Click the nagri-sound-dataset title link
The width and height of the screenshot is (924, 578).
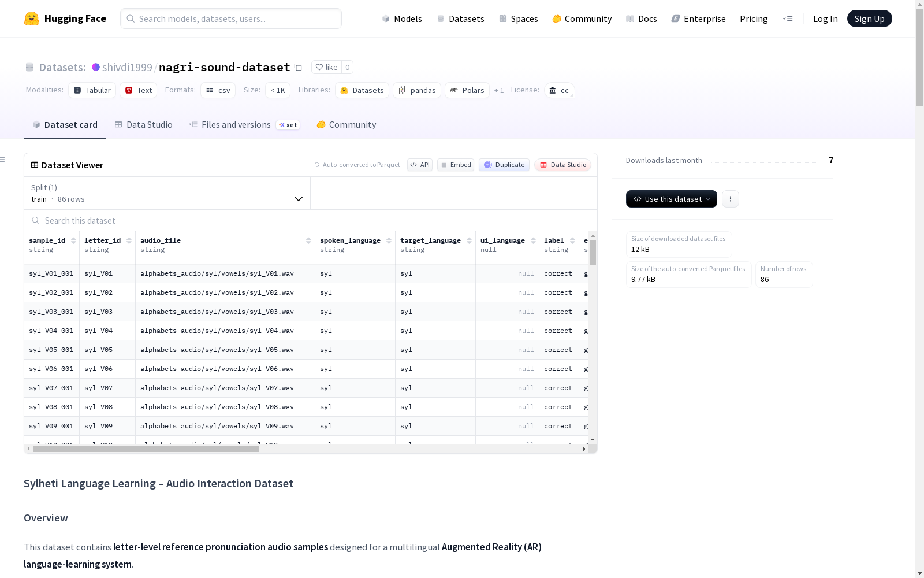pyautogui.click(x=225, y=67)
